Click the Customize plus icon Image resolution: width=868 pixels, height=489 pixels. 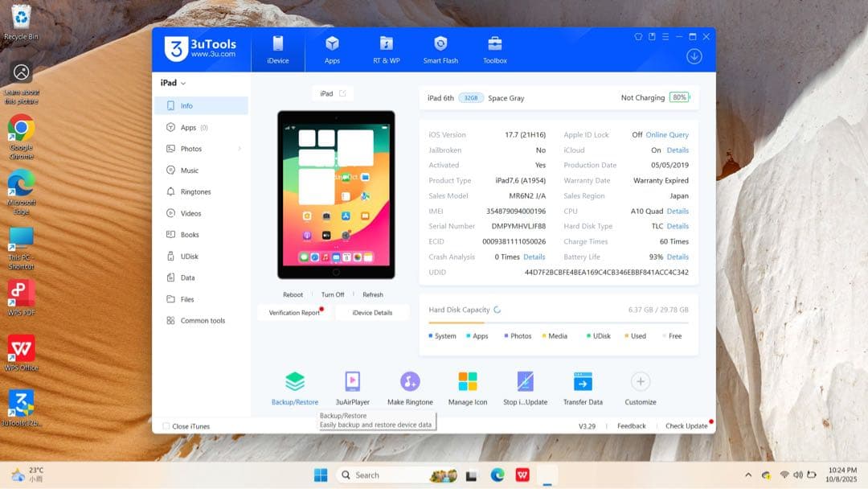pos(640,382)
